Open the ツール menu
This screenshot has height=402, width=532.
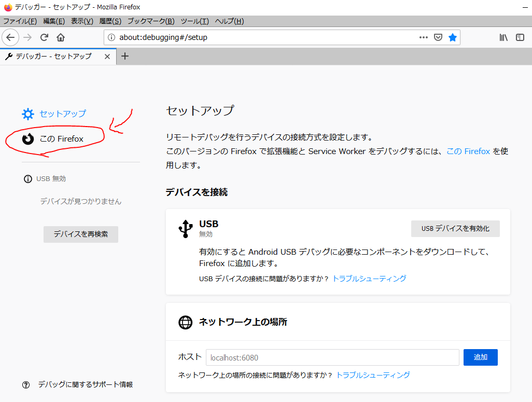(195, 21)
